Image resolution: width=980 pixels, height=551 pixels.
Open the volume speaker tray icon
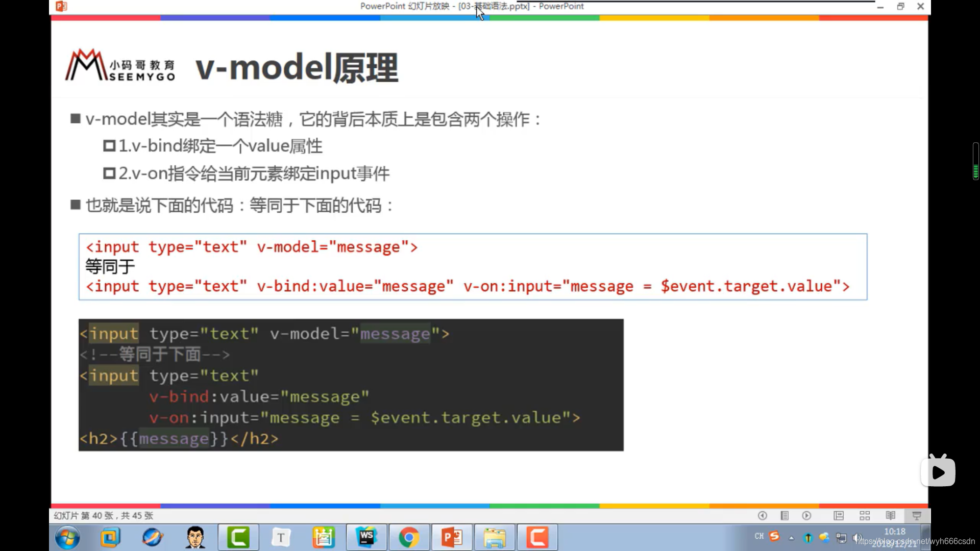click(x=855, y=538)
